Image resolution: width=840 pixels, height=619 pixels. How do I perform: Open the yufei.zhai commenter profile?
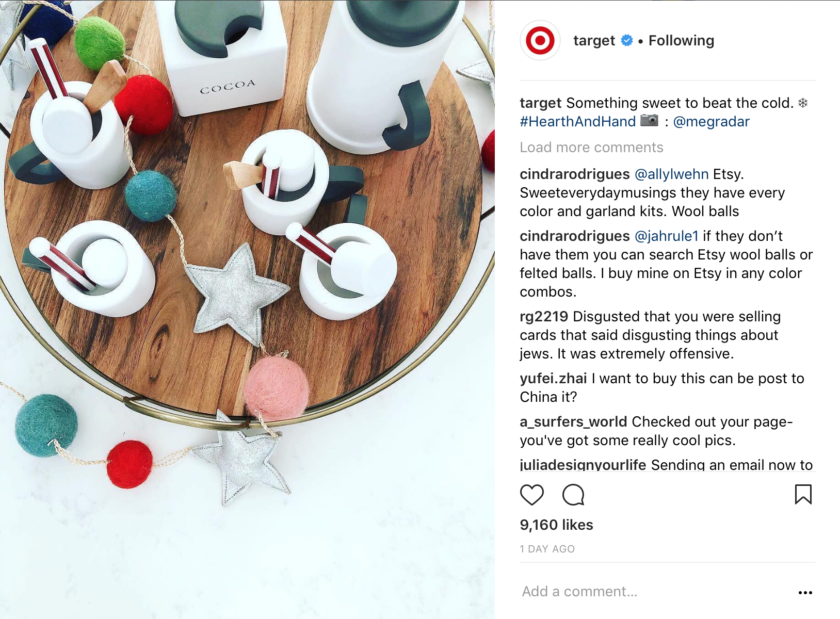[x=553, y=379]
